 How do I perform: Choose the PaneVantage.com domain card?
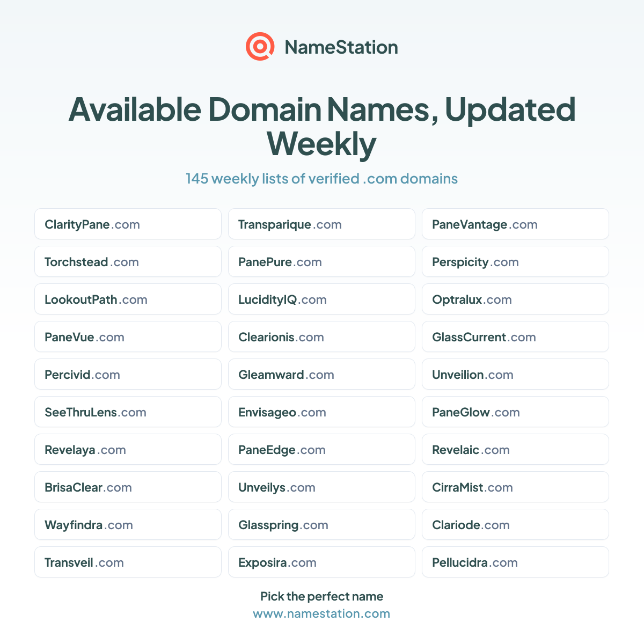[515, 224]
